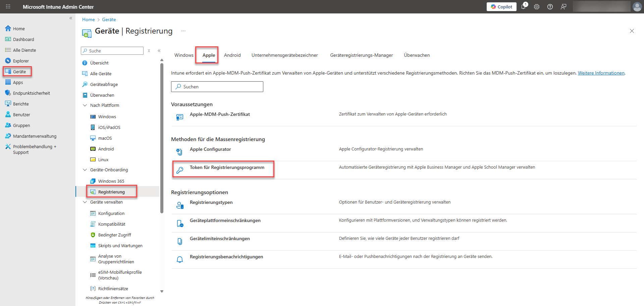Collapse the Geräte-Onboarding section
The width and height of the screenshot is (644, 306).
click(x=85, y=170)
